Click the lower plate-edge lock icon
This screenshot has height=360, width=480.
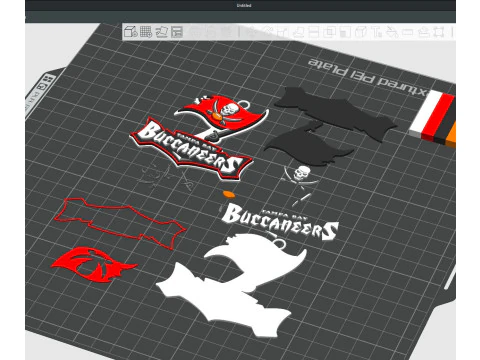pyautogui.click(x=42, y=87)
